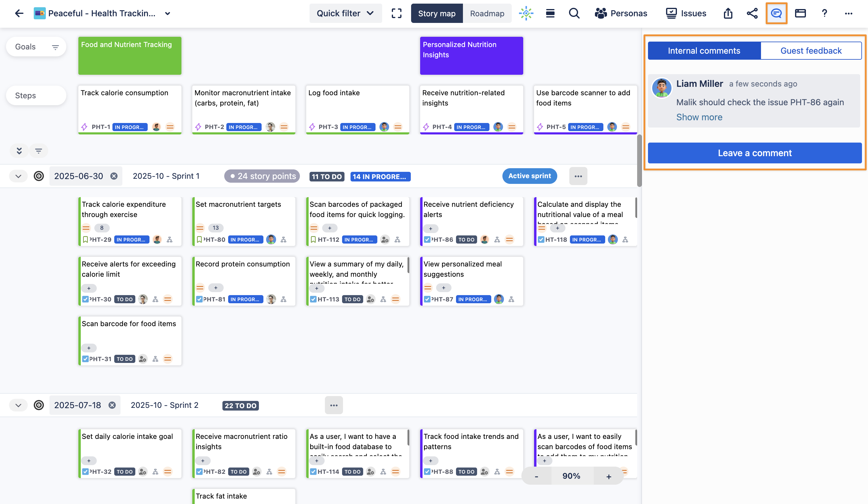Screen dimensions: 868x504
Task: Open the help question mark icon
Action: tap(824, 14)
